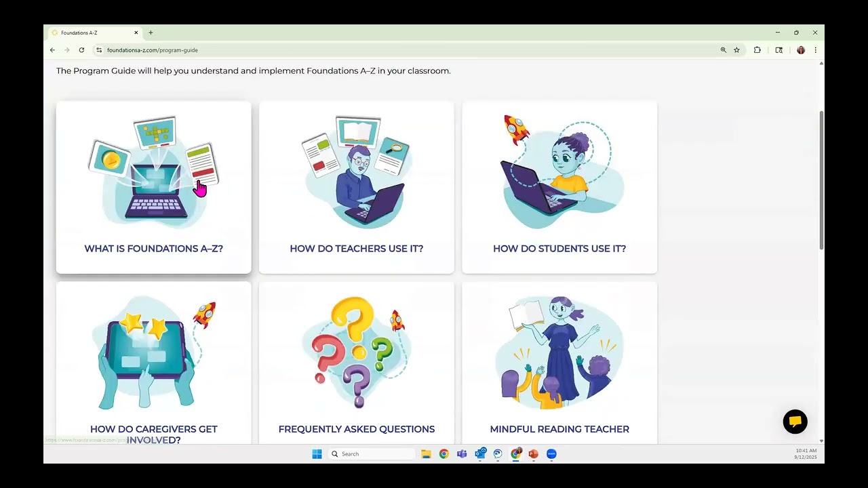The image size is (868, 488).
Task: Open the Mindful Reading Teacher card
Action: pyautogui.click(x=559, y=363)
